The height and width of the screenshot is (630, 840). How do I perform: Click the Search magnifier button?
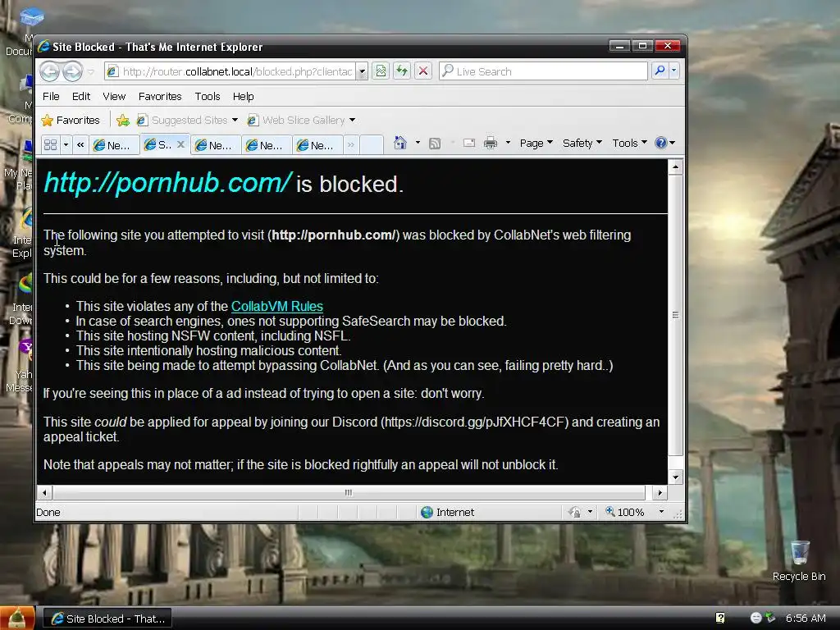[660, 71]
